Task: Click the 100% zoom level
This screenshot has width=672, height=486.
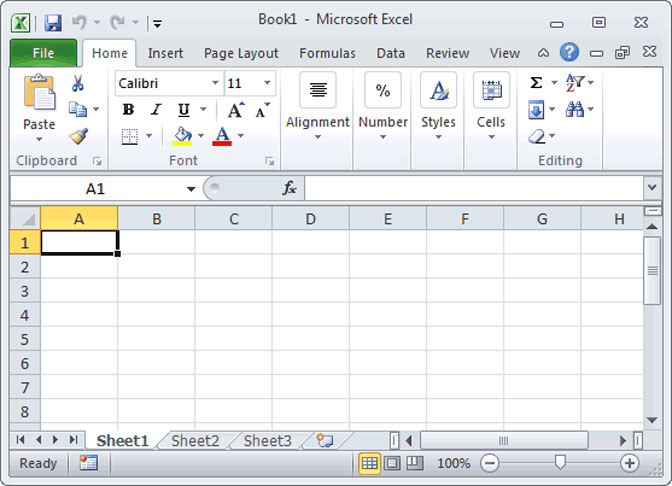Action: [453, 463]
